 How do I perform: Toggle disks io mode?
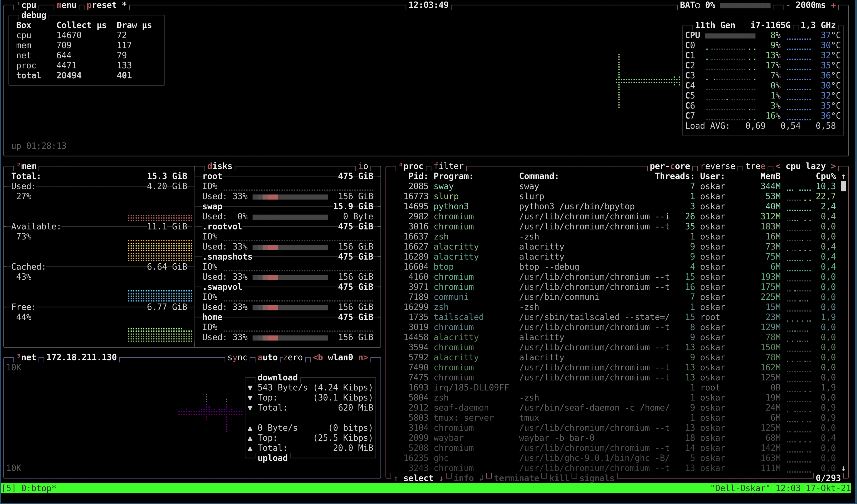pos(363,166)
